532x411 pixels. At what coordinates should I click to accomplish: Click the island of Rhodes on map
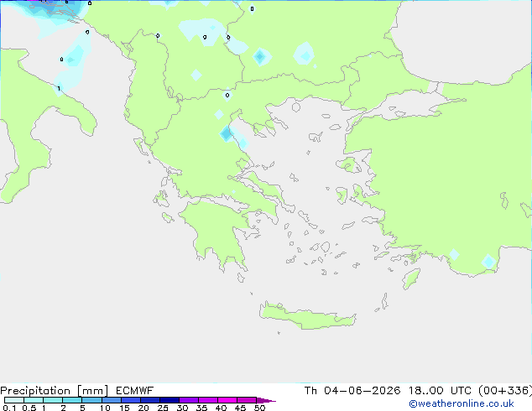[411, 278]
